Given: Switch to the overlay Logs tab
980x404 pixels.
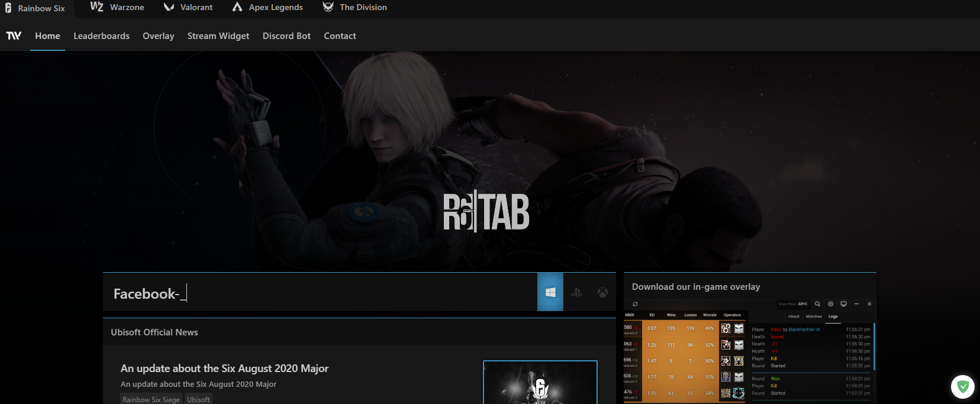Looking at the screenshot, I should coord(833,316).
